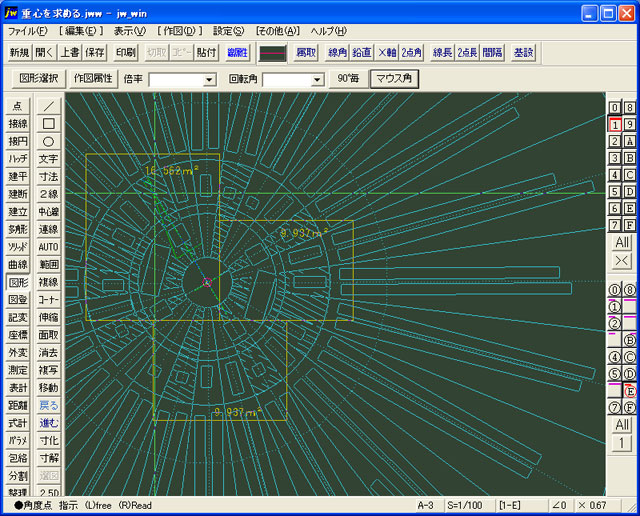Viewport: 640px width, 516px height.
Task: Choose the 接円 tangent circle tool
Action: [18, 142]
